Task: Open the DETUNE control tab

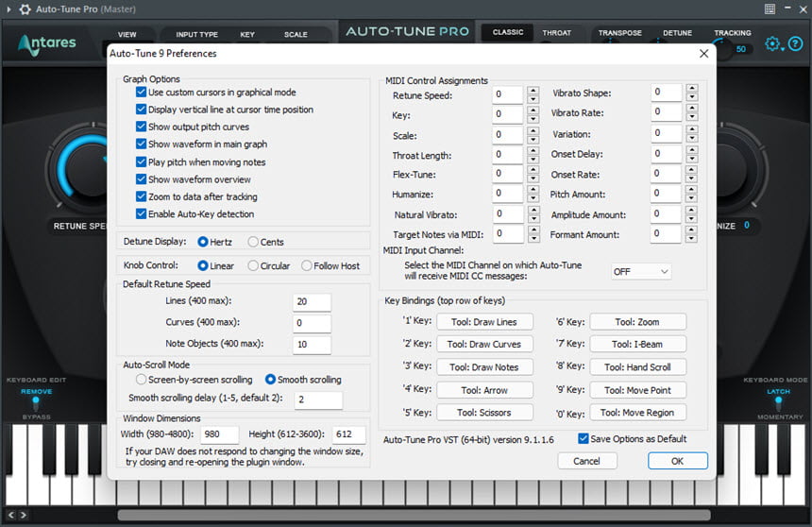Action: pyautogui.click(x=677, y=33)
